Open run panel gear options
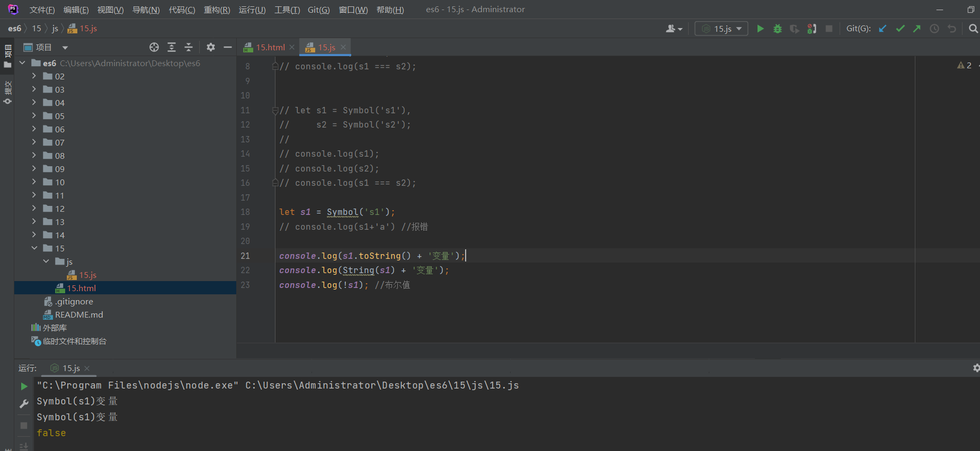Screen dimensions: 980x451 coord(976,368)
